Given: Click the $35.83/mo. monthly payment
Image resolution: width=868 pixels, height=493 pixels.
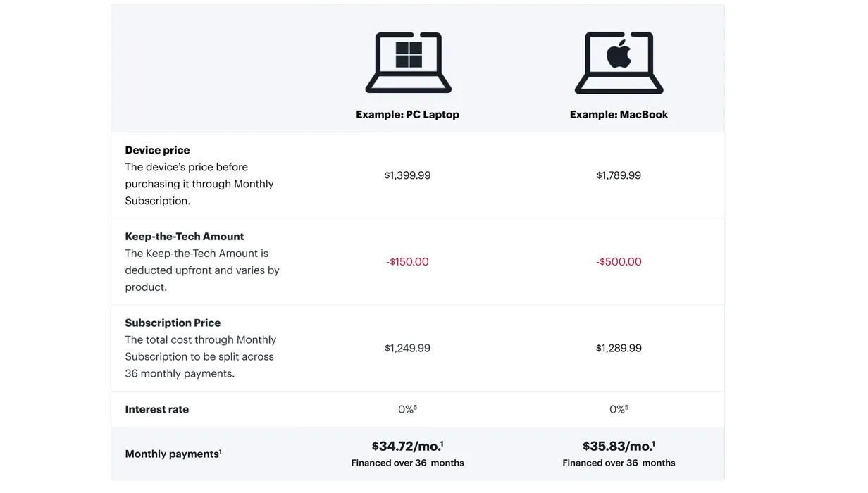Looking at the screenshot, I should [x=619, y=446].
